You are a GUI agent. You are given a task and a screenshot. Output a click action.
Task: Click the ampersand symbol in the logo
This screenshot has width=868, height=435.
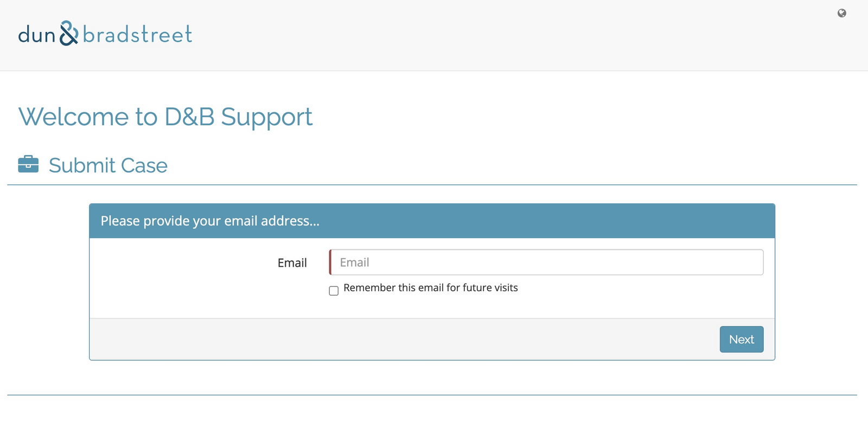coord(69,34)
